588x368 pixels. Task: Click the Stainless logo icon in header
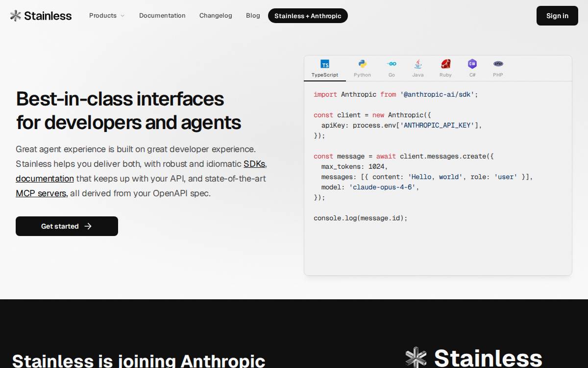(x=16, y=16)
